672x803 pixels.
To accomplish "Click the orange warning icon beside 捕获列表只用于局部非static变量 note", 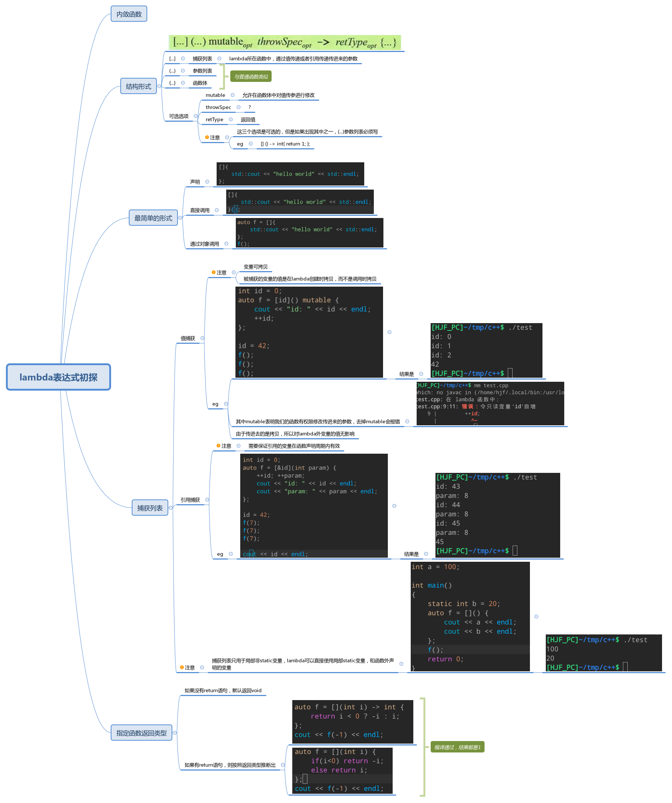I will click(182, 667).
